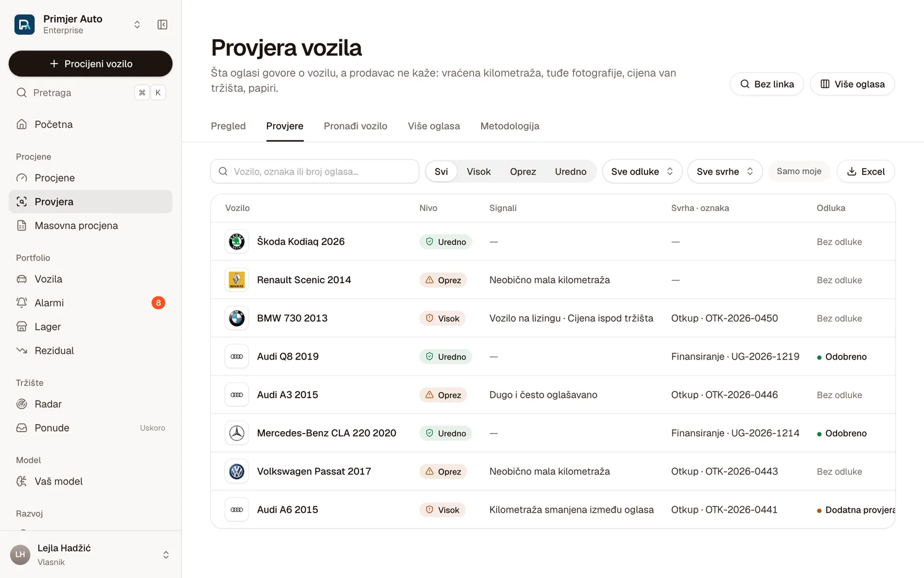Click the alarm count badge 8
This screenshot has height=578, width=924.
158,303
